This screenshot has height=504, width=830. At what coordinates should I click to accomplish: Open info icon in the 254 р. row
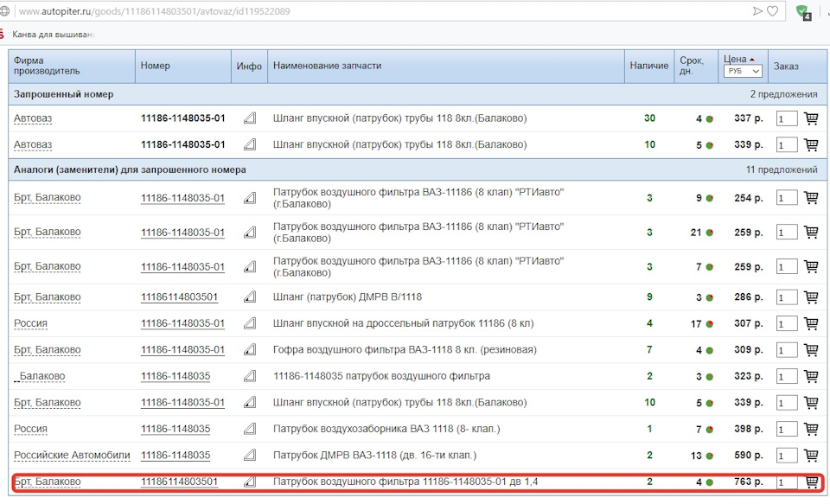click(x=250, y=198)
